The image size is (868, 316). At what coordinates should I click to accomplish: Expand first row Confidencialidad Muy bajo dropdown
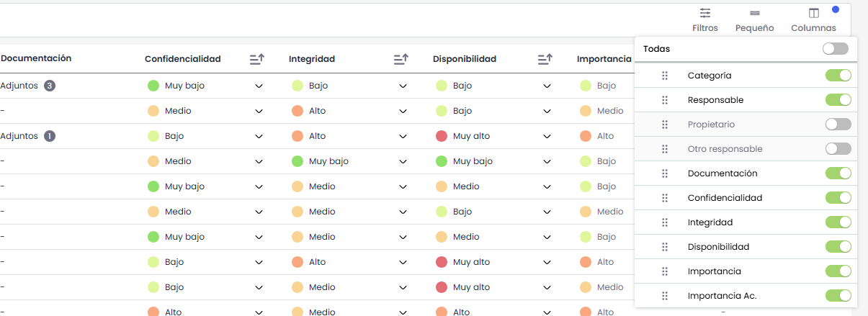(x=259, y=86)
